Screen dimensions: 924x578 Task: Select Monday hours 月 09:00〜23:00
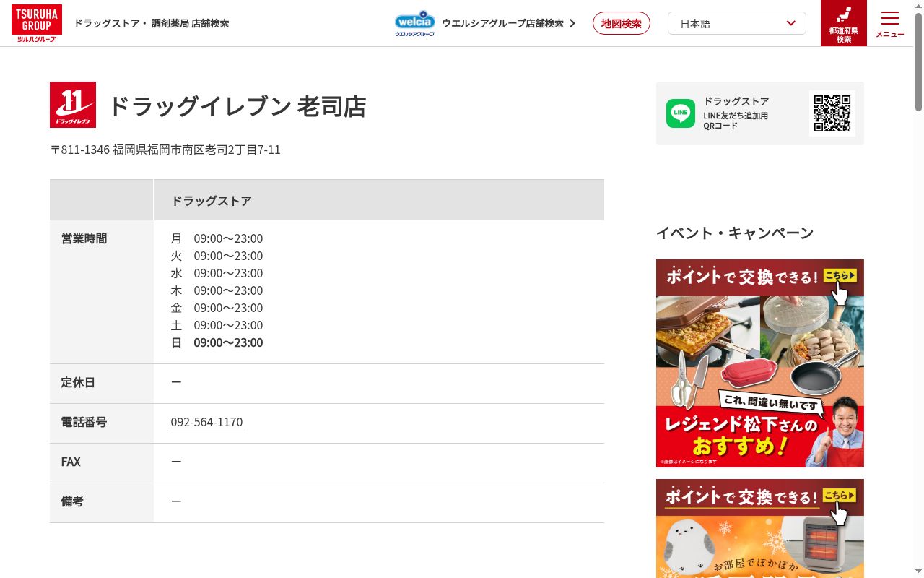(217, 238)
